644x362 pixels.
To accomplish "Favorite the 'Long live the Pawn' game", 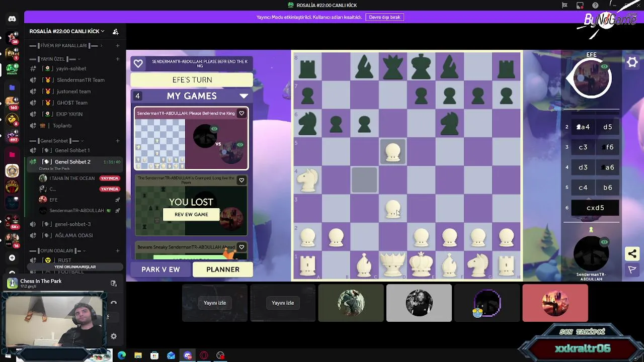I will 242,180.
